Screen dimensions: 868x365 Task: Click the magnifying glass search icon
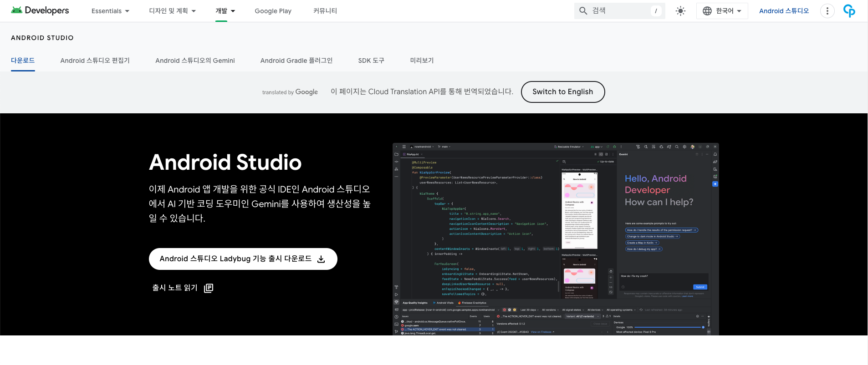tap(583, 11)
